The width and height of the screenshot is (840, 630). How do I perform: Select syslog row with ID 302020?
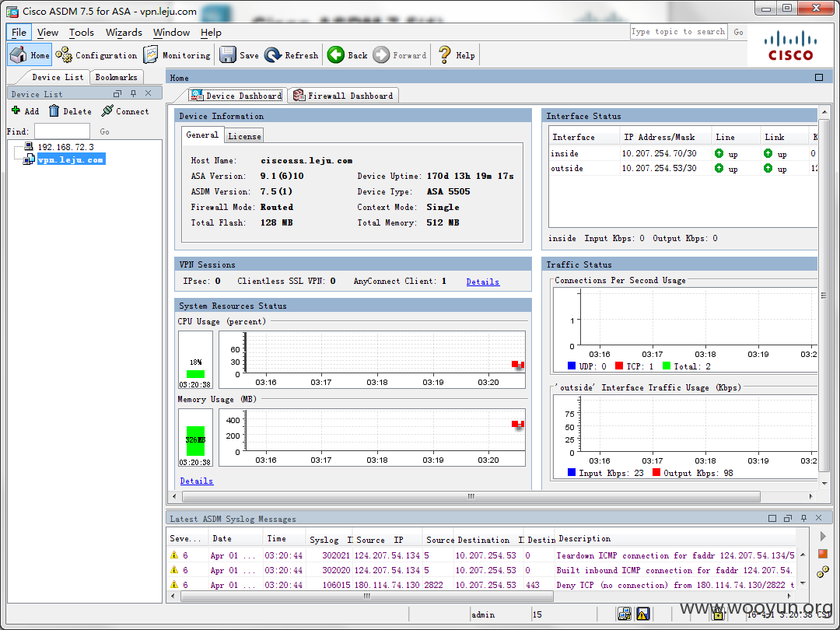click(x=481, y=570)
